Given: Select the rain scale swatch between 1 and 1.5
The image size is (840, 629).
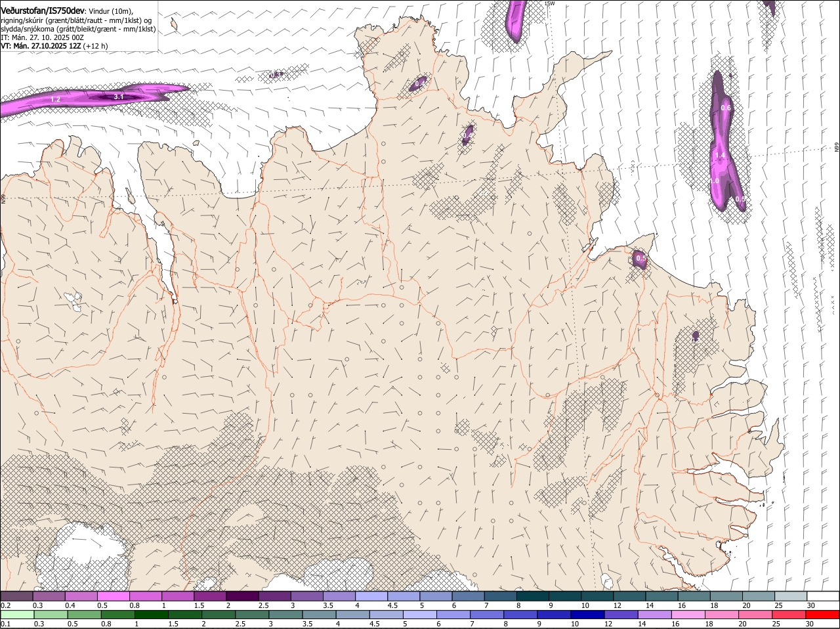Looking at the screenshot, I should point(152,615).
